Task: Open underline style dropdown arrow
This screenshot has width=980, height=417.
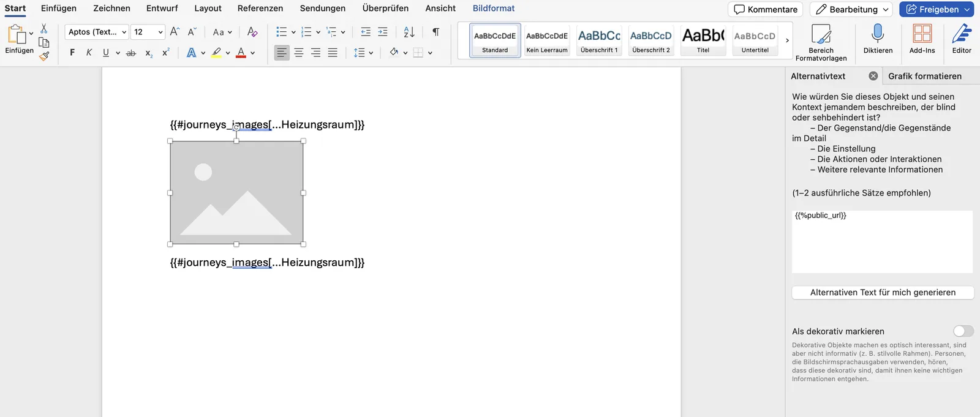Action: [x=118, y=53]
